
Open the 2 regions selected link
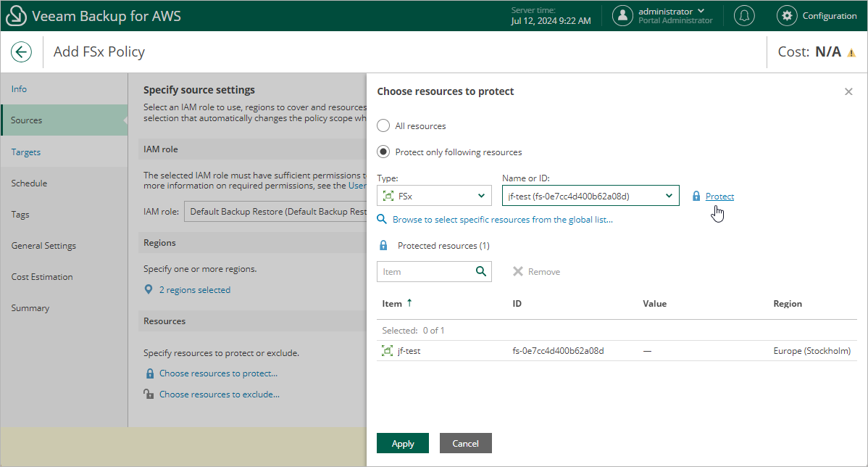click(x=195, y=290)
